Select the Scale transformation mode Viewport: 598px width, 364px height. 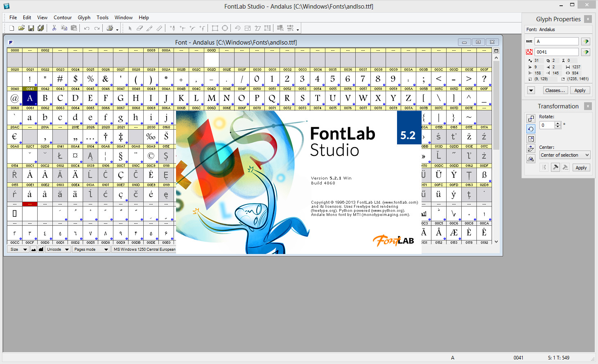pos(531,139)
